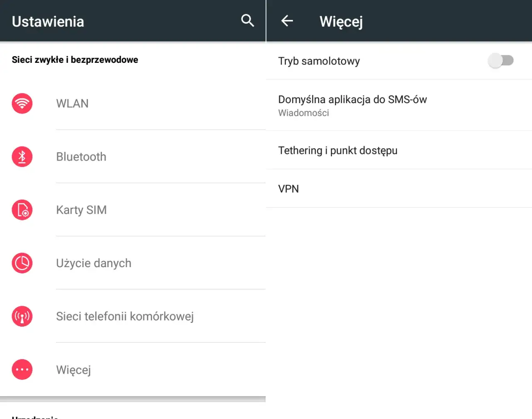This screenshot has height=419, width=532.
Task: Adjust the Tryb samolotowy slider control
Action: coord(501,60)
